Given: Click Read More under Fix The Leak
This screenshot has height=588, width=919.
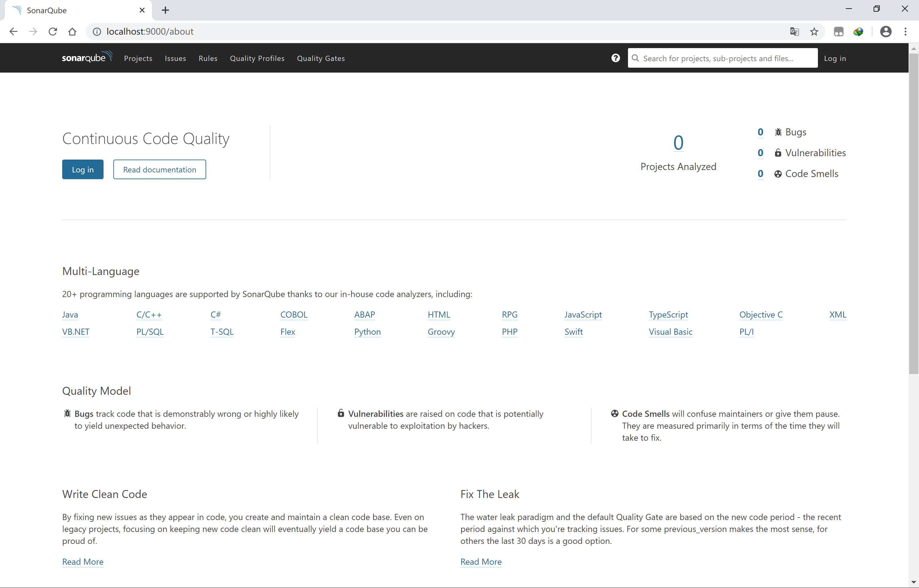Looking at the screenshot, I should (481, 562).
